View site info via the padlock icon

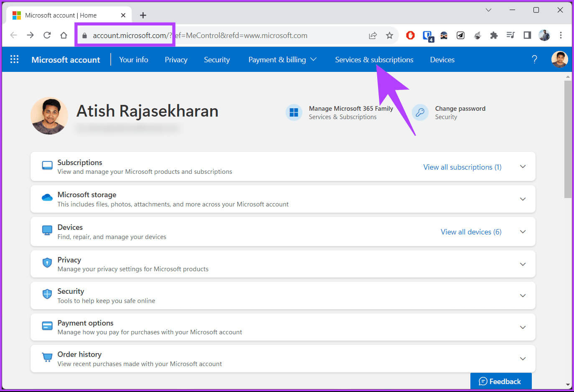(84, 36)
